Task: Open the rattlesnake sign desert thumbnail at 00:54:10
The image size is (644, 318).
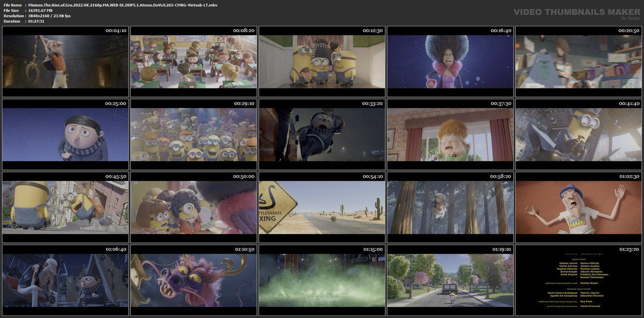Action: tap(322, 207)
